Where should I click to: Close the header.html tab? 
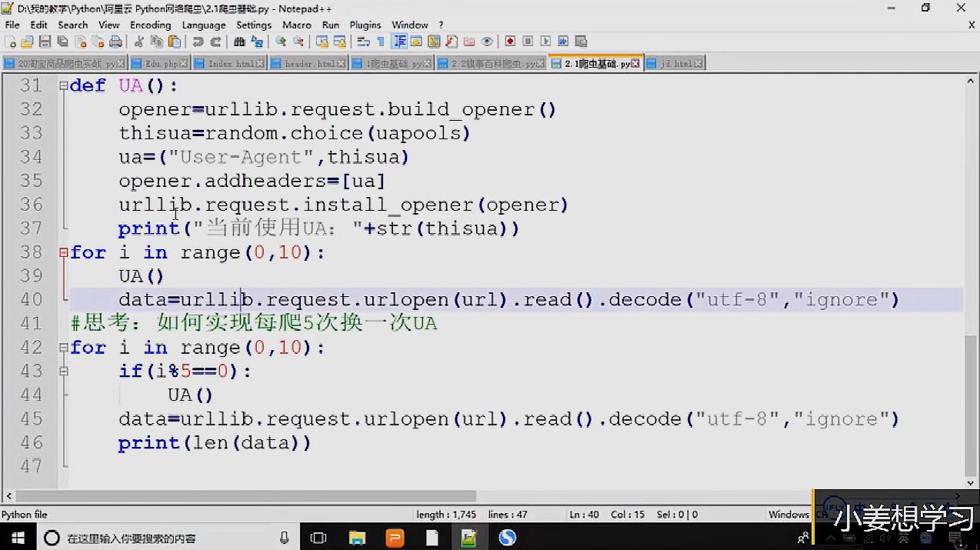342,64
